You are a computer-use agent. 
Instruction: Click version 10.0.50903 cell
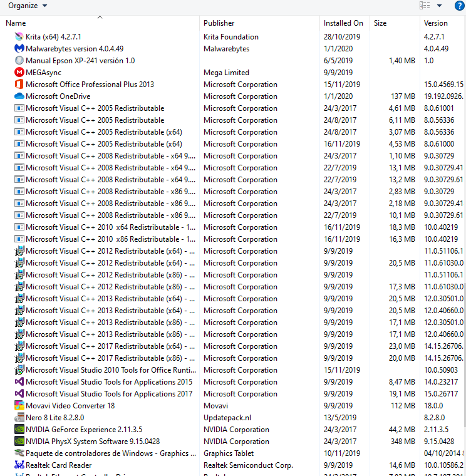[x=441, y=370]
